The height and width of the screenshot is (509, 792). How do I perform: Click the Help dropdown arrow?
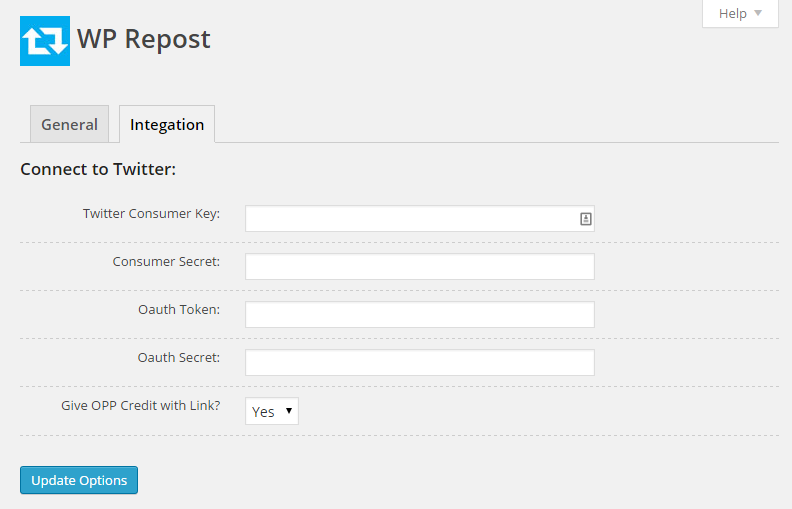pyautogui.click(x=758, y=13)
